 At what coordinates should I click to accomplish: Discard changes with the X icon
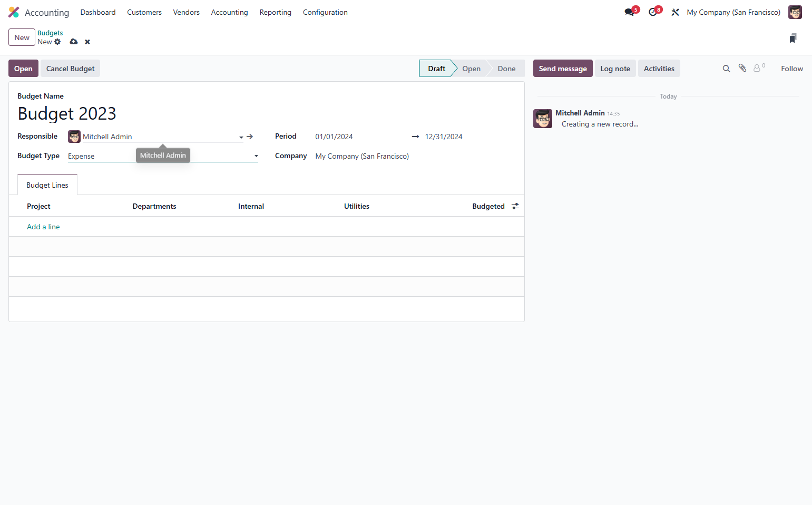coord(87,42)
